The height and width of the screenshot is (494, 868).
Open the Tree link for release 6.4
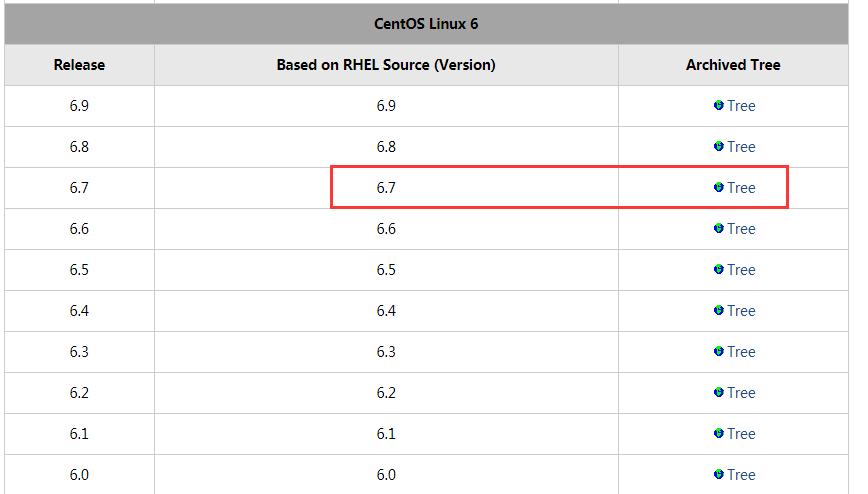(741, 311)
